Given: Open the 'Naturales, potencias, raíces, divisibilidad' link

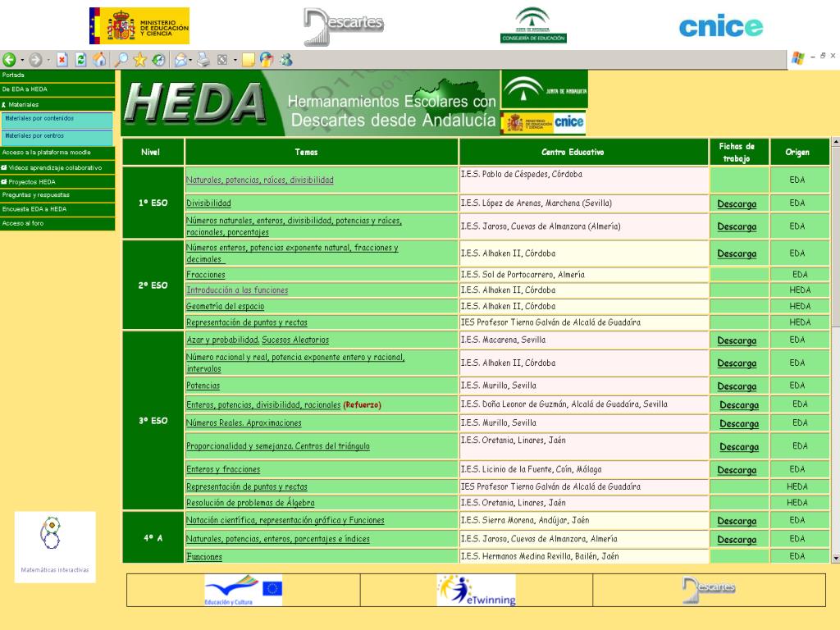Looking at the screenshot, I should pyautogui.click(x=260, y=180).
